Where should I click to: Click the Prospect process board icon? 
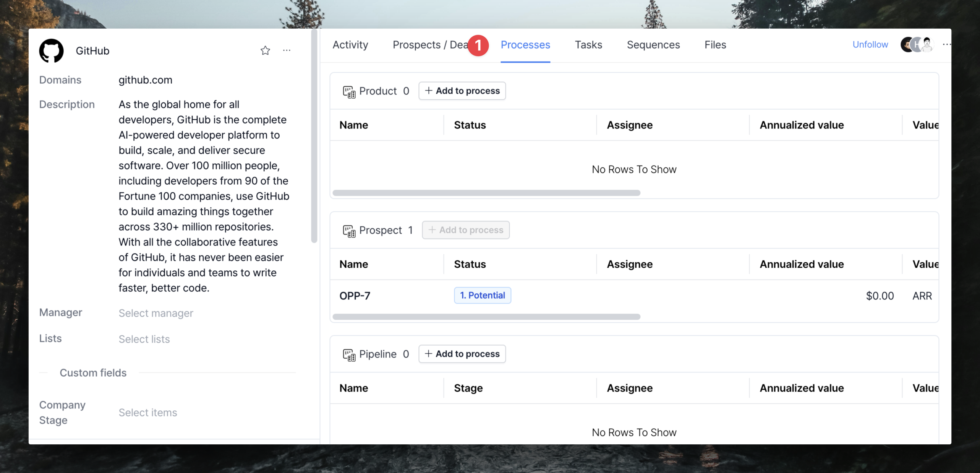coord(349,231)
